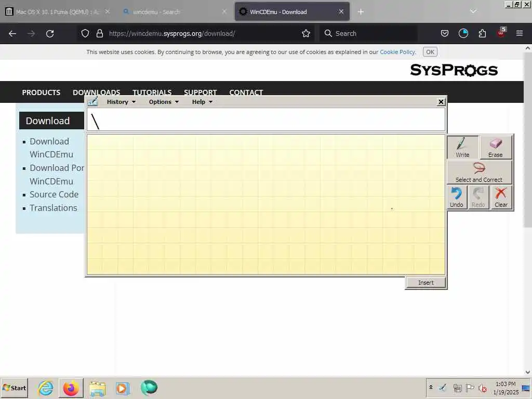Open tracking protection shield info
The width and height of the screenshot is (532, 399).
coord(85,33)
